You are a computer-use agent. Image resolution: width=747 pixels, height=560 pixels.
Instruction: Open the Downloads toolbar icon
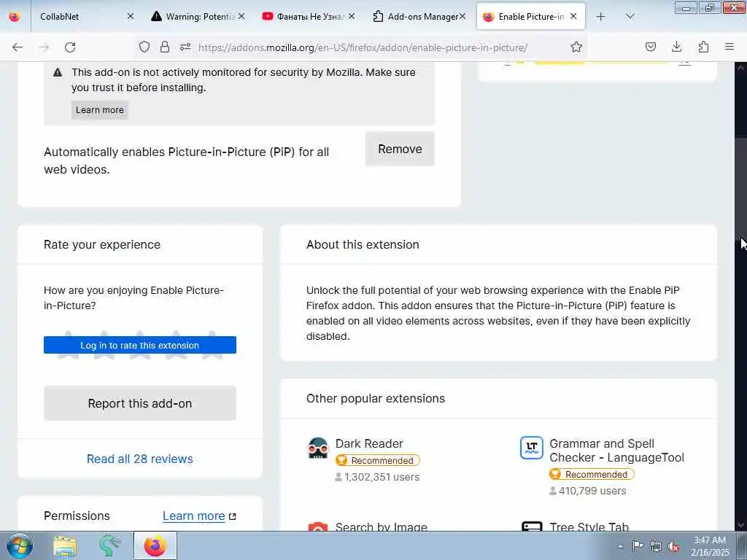coord(676,47)
